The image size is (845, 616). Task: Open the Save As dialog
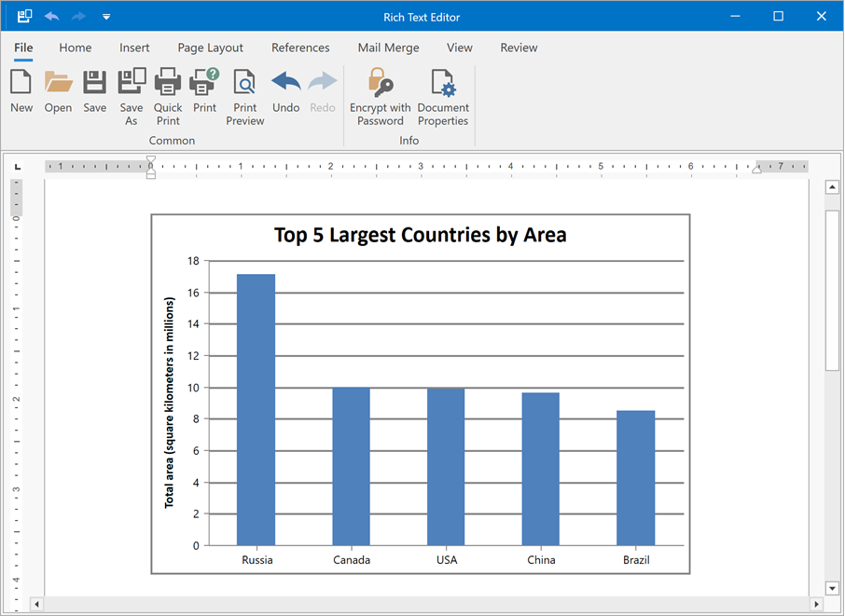(131, 90)
